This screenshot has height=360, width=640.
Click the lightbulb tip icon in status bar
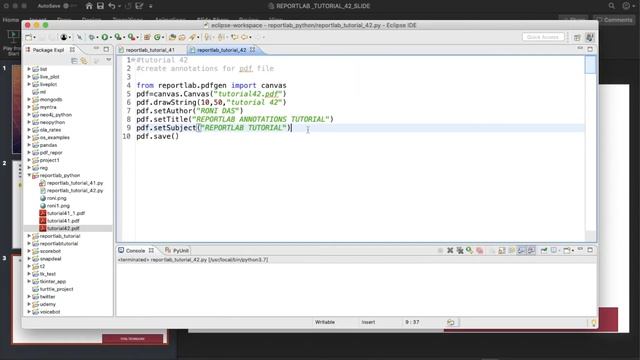593,322
